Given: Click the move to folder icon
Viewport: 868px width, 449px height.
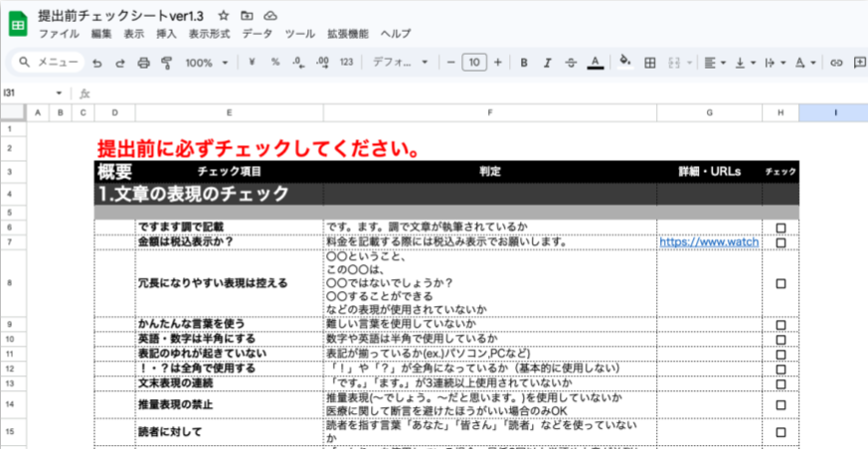Looking at the screenshot, I should click(247, 16).
